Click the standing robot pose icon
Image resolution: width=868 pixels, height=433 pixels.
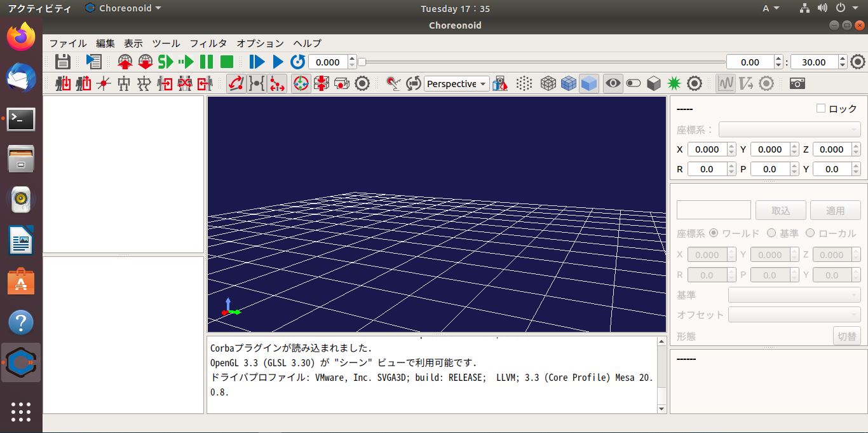124,83
